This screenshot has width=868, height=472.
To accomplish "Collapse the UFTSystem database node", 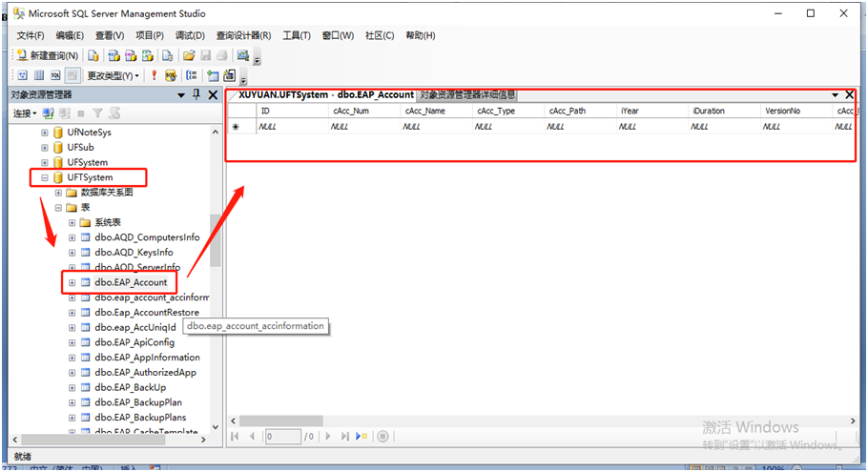I will (x=45, y=177).
